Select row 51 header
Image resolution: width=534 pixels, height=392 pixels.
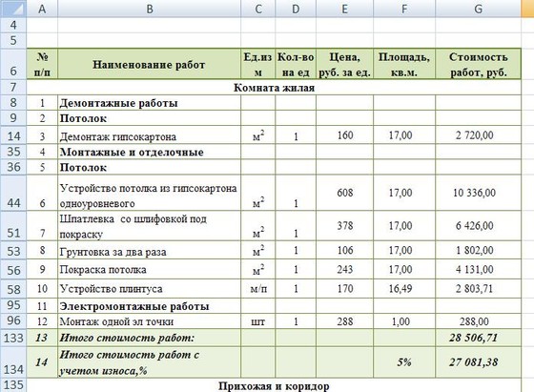(13, 226)
